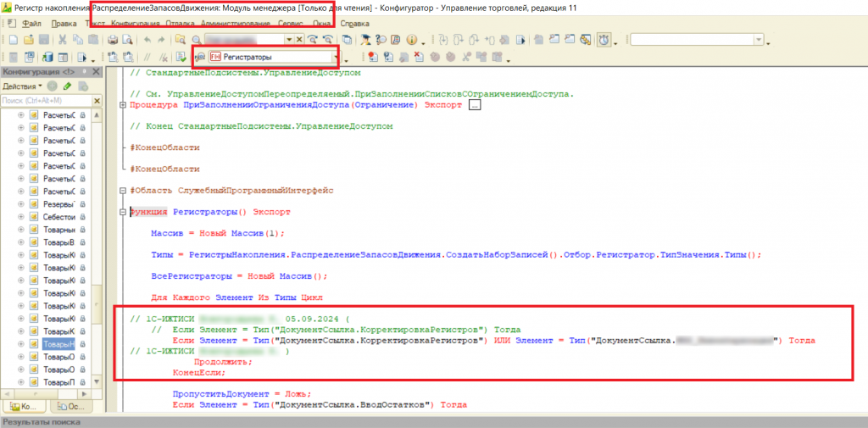
Task: Open the Сервис menu
Action: point(292,24)
